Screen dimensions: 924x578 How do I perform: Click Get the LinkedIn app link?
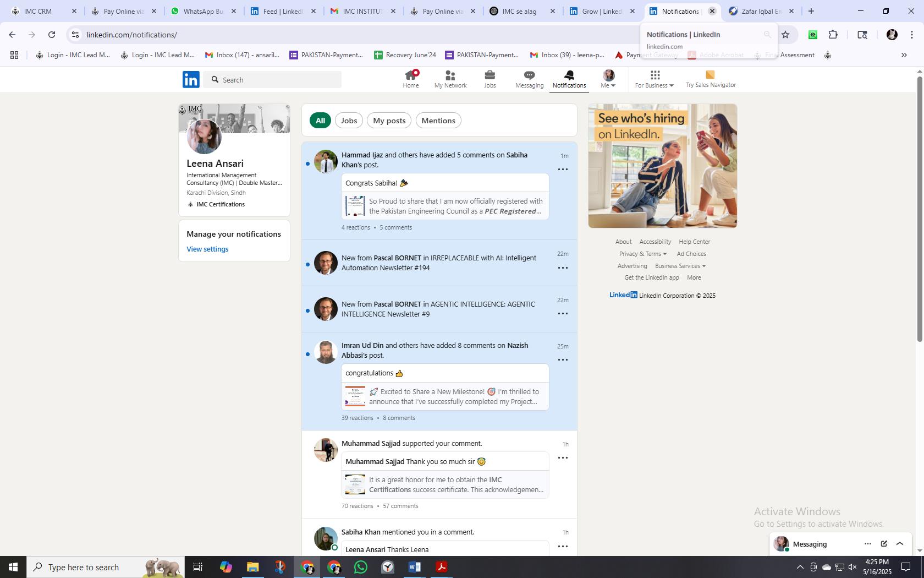coord(651,277)
